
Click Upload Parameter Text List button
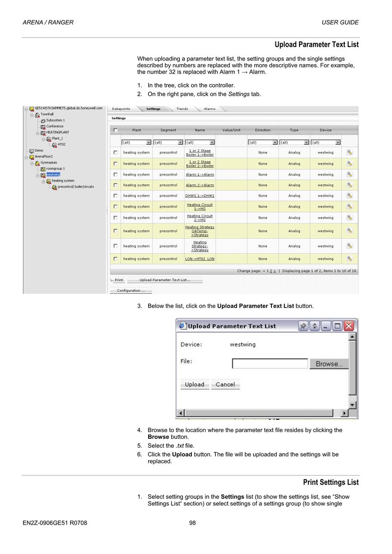tap(165, 280)
